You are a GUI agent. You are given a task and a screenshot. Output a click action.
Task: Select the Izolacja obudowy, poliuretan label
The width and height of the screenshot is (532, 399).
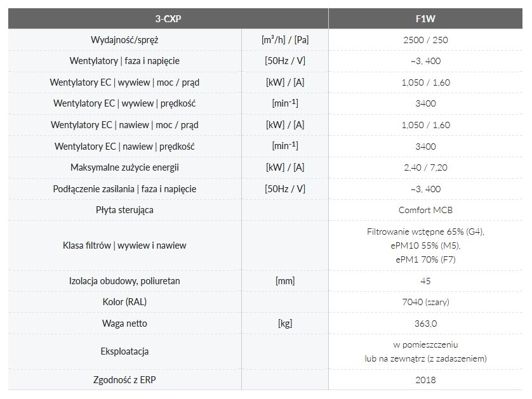(x=124, y=281)
